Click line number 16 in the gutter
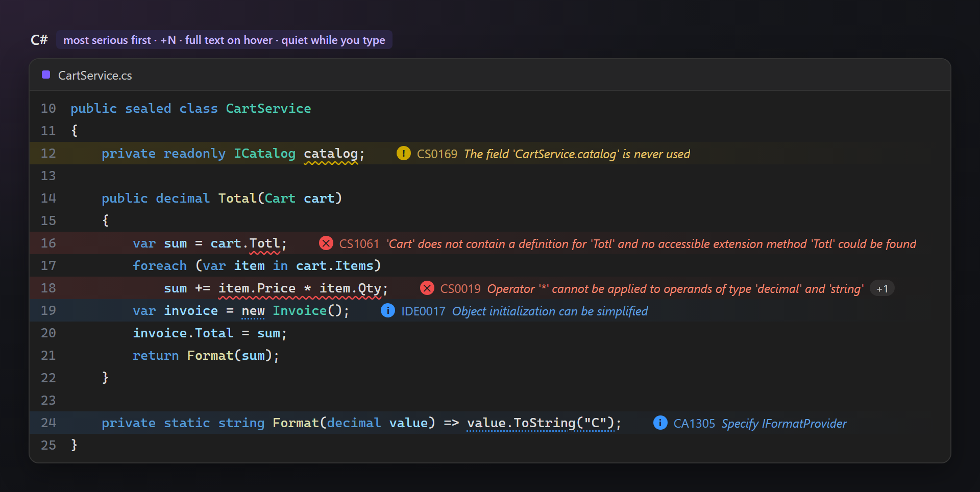This screenshot has height=492, width=980. tap(48, 243)
